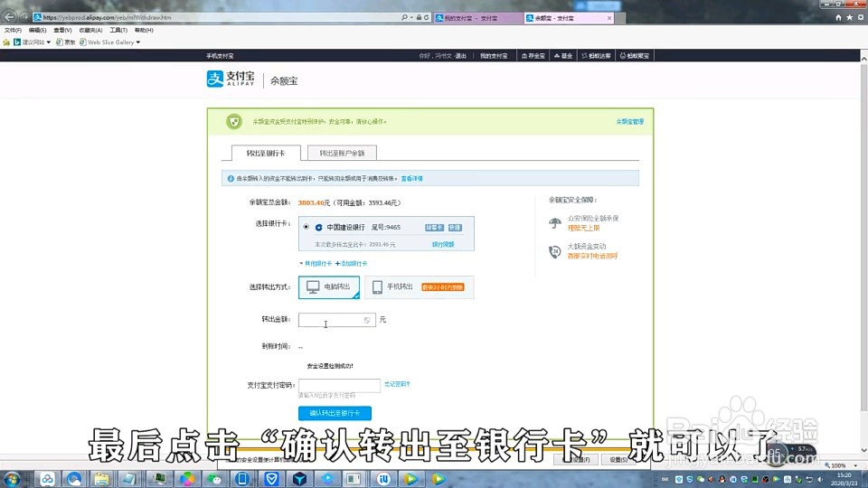This screenshot has height=488, width=868.
Task: Click the 银行限额 link
Action: 443,244
